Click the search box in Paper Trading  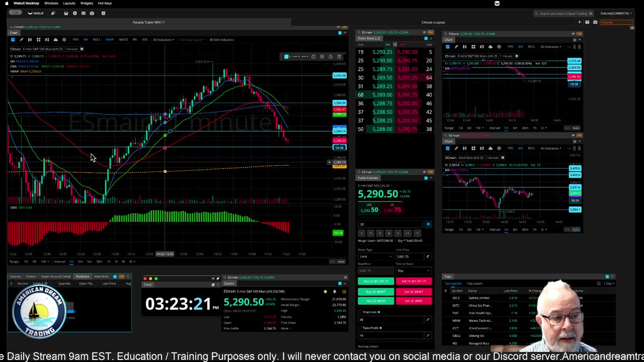pos(563,14)
